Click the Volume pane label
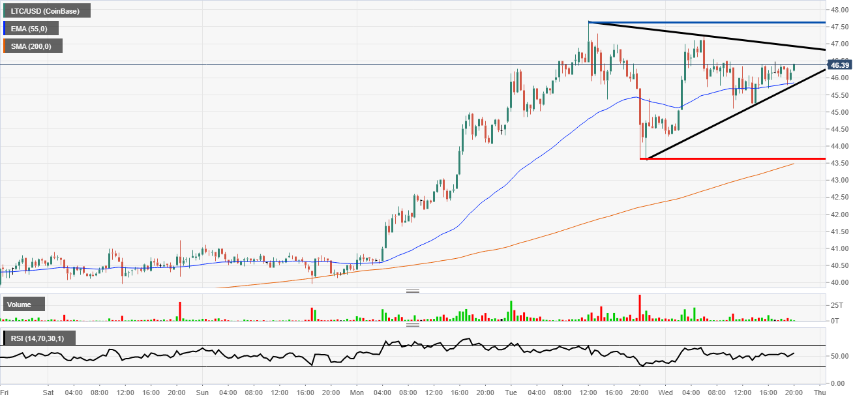Image resolution: width=868 pixels, height=401 pixels. click(23, 304)
